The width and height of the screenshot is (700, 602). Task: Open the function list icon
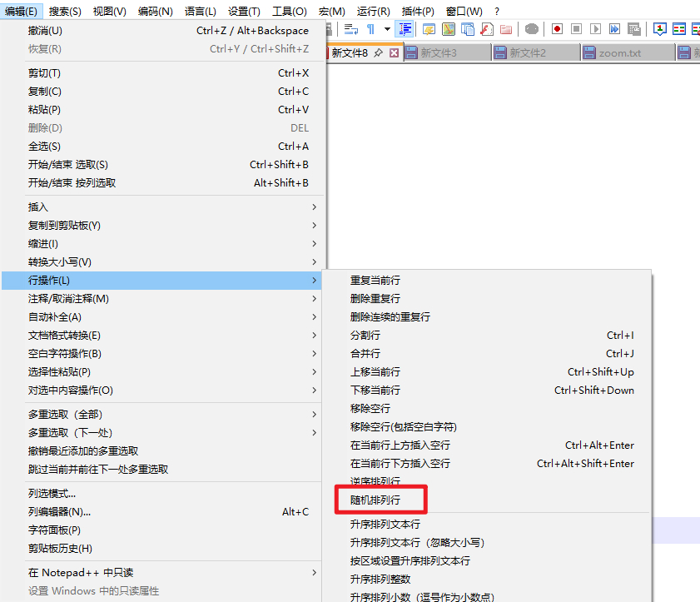coord(487,29)
